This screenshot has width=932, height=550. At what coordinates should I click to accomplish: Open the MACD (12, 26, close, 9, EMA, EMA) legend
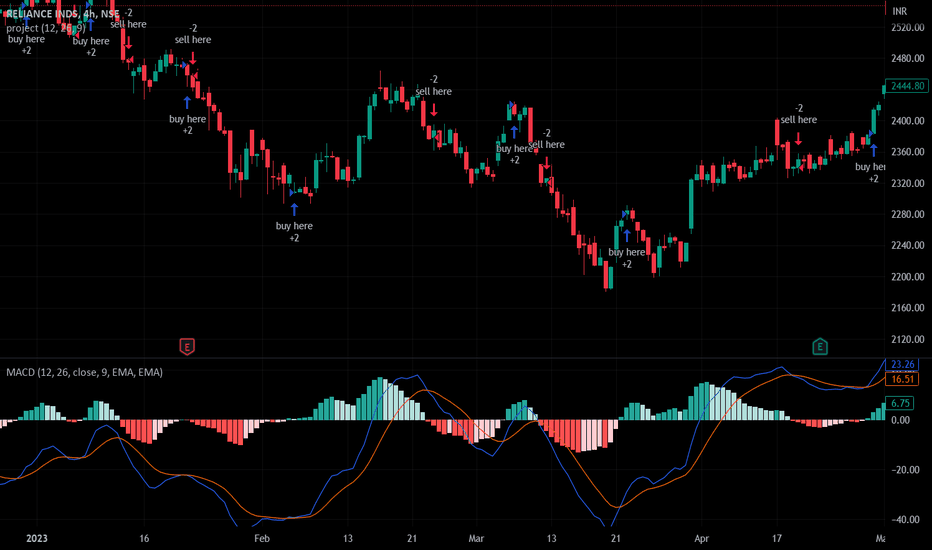84,372
